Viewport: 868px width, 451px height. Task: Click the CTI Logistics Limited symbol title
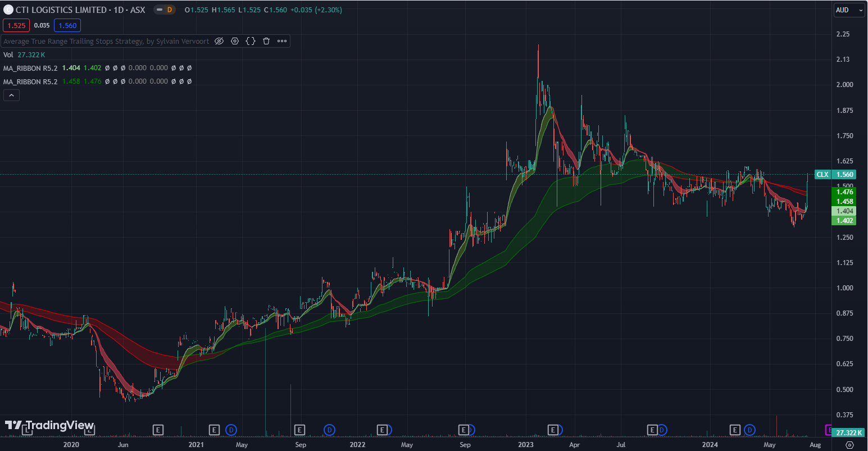[x=61, y=10]
